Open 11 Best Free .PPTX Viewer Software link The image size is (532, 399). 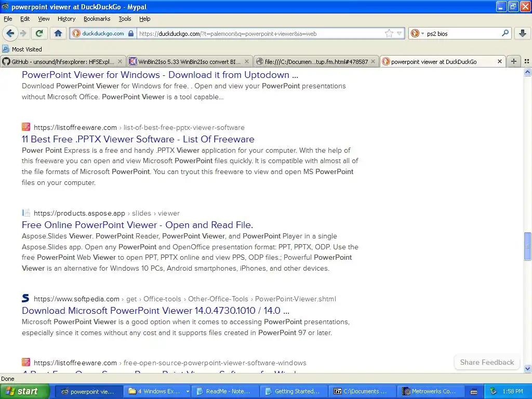click(138, 139)
